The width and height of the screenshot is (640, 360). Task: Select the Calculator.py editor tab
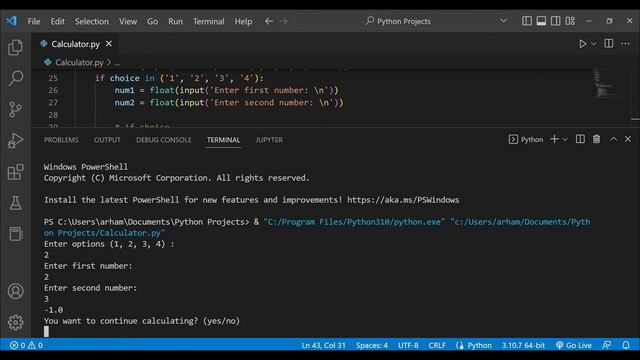(x=75, y=44)
